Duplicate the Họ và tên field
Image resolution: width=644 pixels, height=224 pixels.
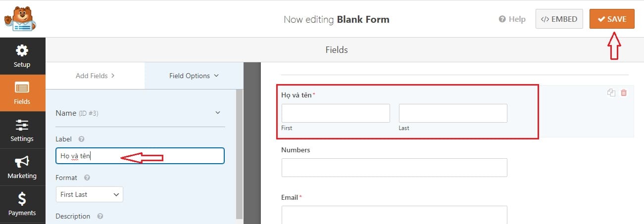point(611,92)
